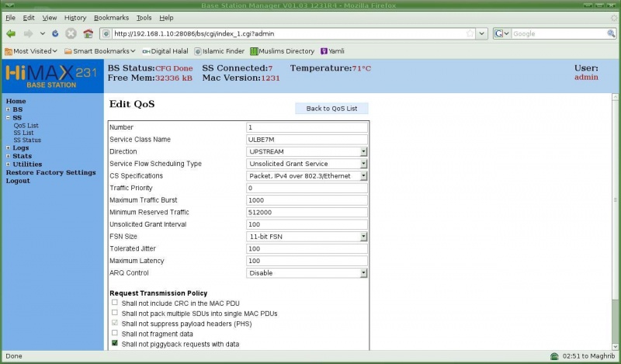The height and width of the screenshot is (364, 621).
Task: Open the Muslims Directory bookmark
Action: (x=282, y=51)
